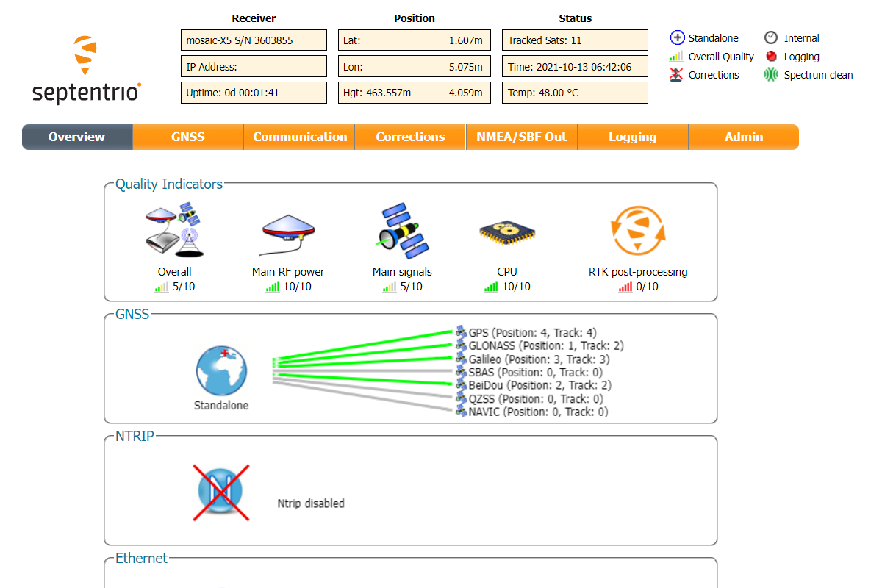This screenshot has width=882, height=588.
Task: Click the IP Address field in Receiver
Action: [254, 67]
